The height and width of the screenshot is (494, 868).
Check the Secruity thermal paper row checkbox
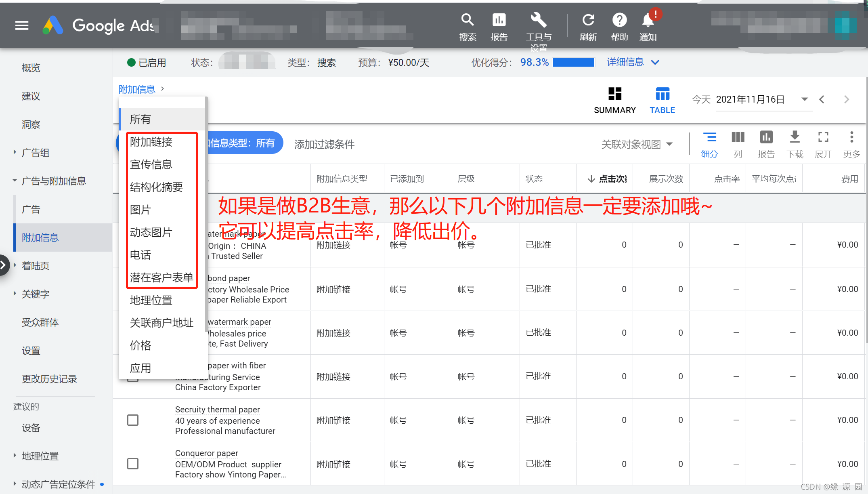click(133, 420)
